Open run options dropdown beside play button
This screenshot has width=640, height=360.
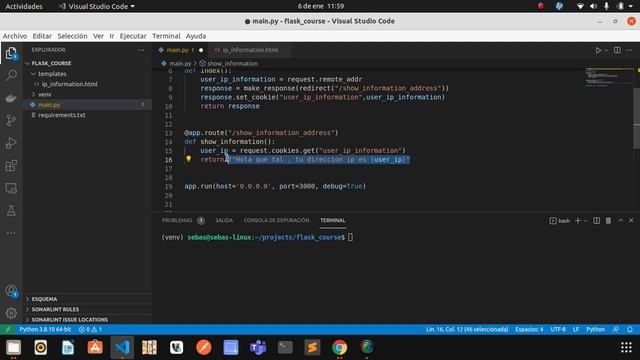[606, 50]
